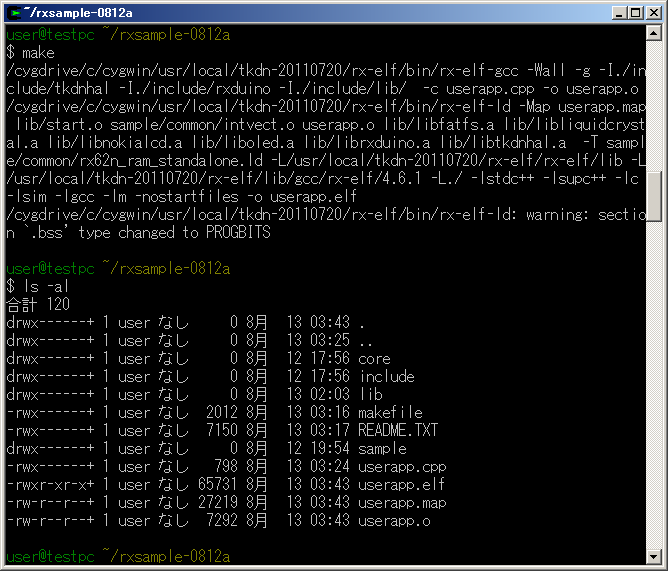Click the terminal icon in the title bar

[13, 13]
